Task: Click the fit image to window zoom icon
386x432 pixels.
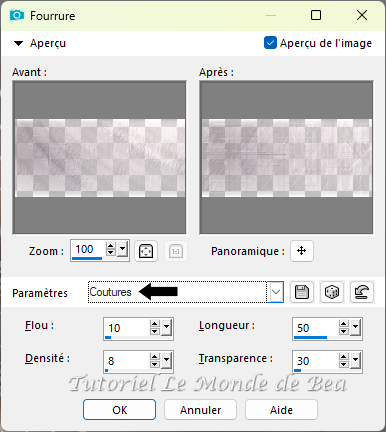Action: (x=146, y=251)
